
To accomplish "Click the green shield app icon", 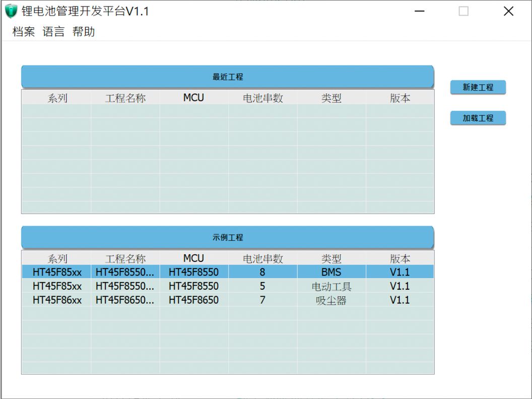I will [x=11, y=11].
